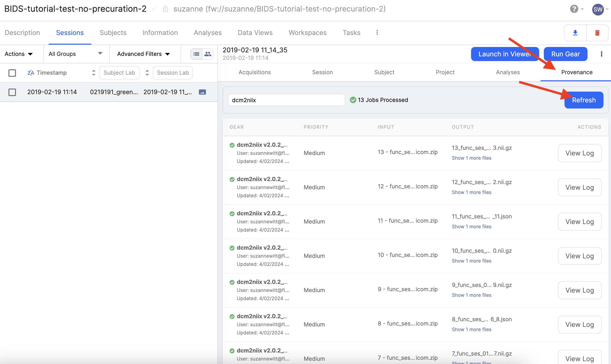Screen dimensions: 611x364
Task: Click green status icon of job 12 dcm2niix
Action: (232, 180)
